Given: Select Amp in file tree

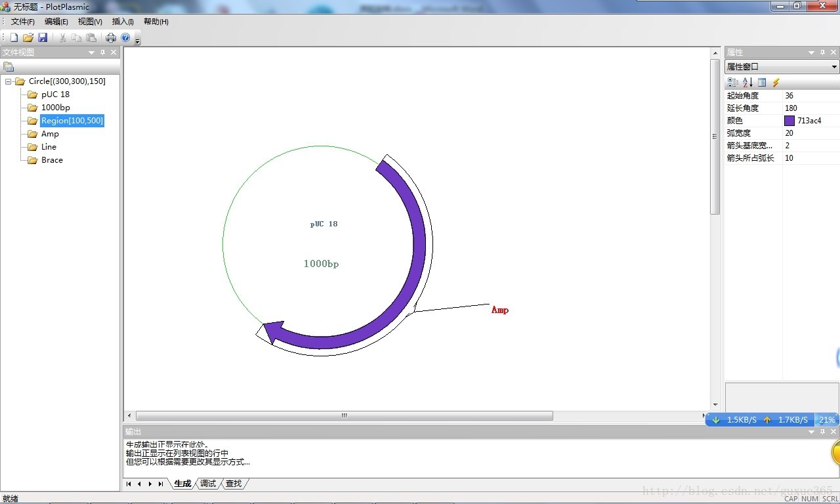Looking at the screenshot, I should 50,133.
